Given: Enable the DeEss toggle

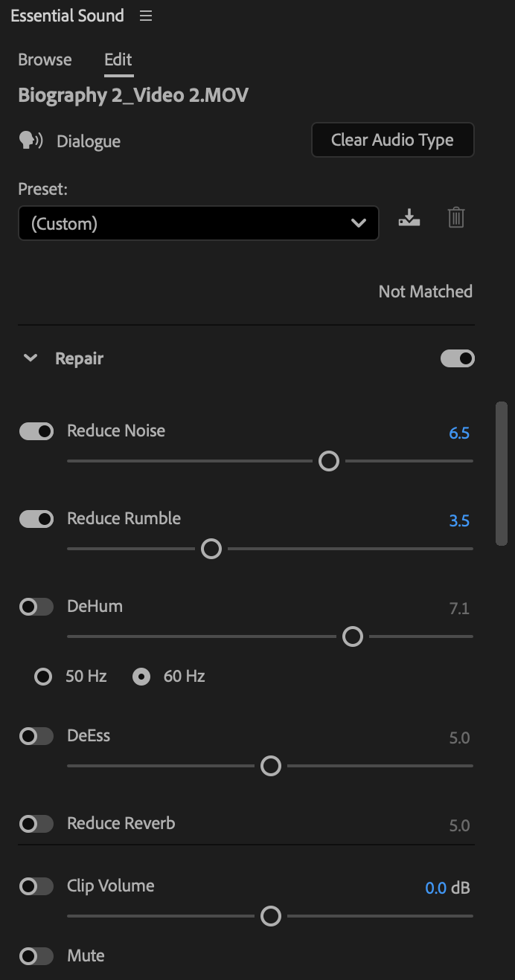Looking at the screenshot, I should pos(36,736).
